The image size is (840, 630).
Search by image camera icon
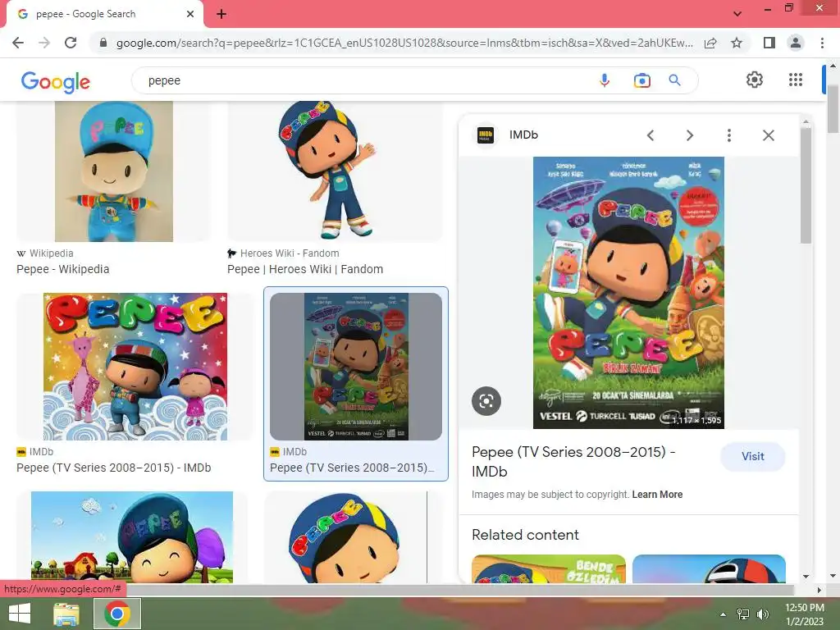click(641, 80)
